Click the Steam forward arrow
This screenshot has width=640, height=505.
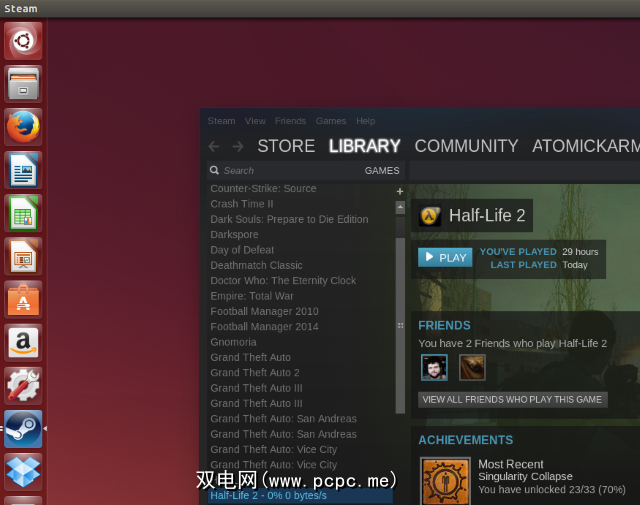[238, 146]
